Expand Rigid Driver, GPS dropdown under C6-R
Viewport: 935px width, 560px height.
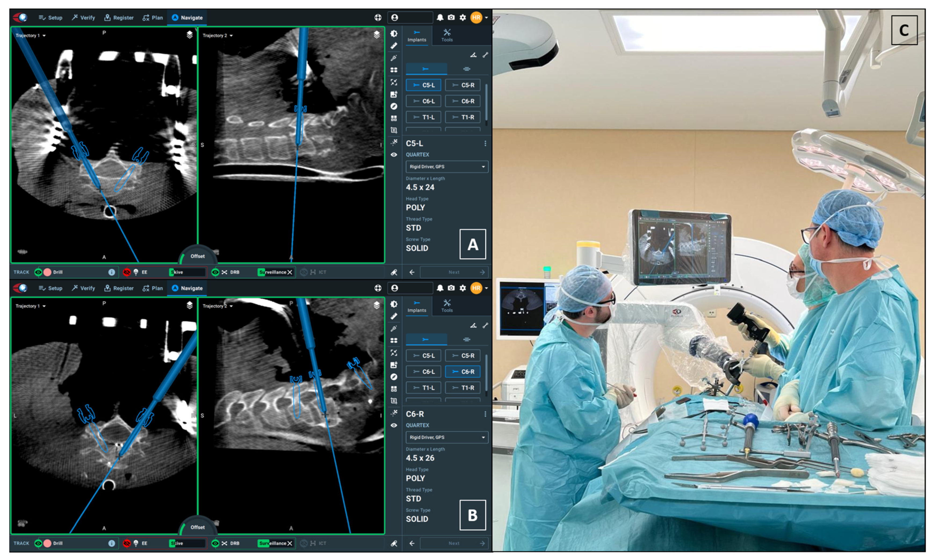click(447, 437)
